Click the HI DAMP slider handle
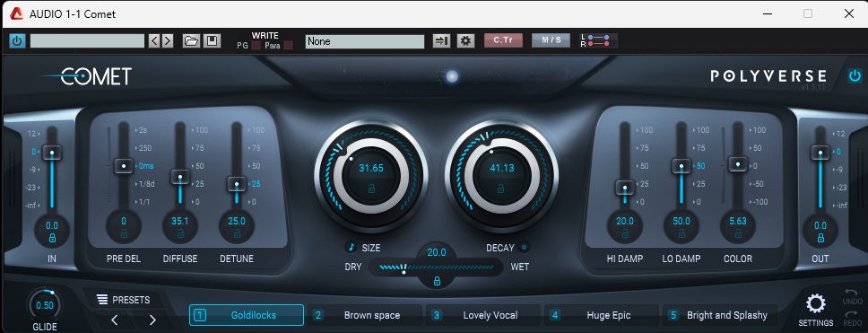Screen dimensions: 868x333 [625, 188]
